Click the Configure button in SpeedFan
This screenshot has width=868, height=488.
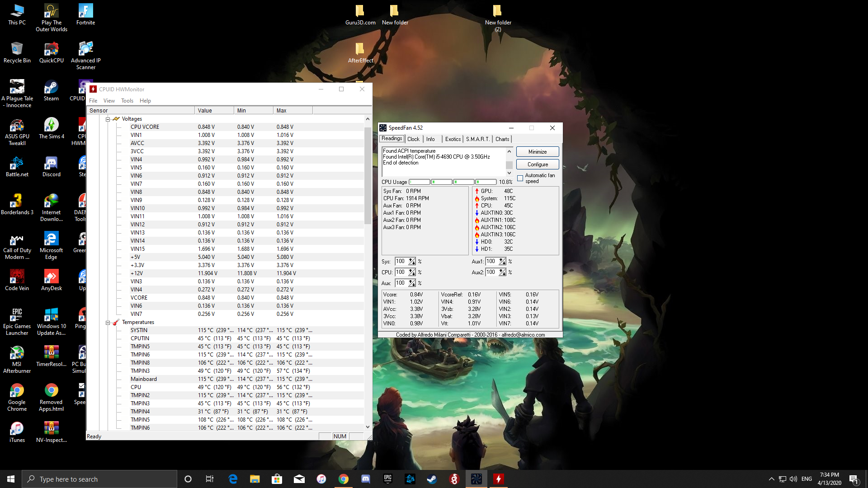538,164
